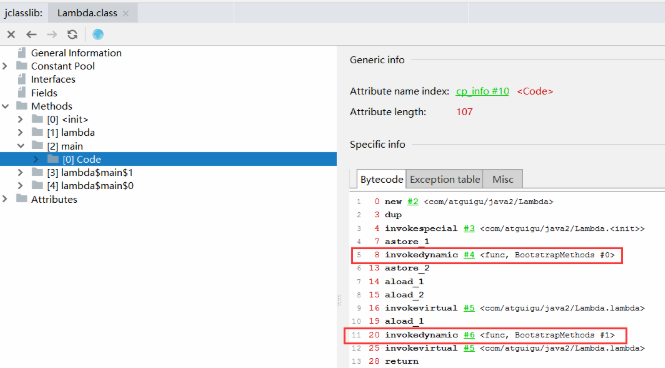
Task: Select [3] lambda$main$1 entry
Action: pos(90,173)
